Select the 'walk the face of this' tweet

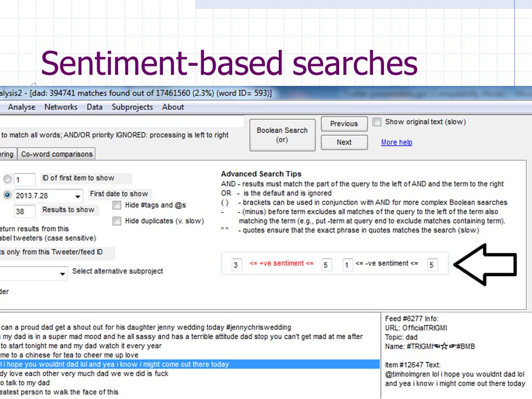(190, 392)
